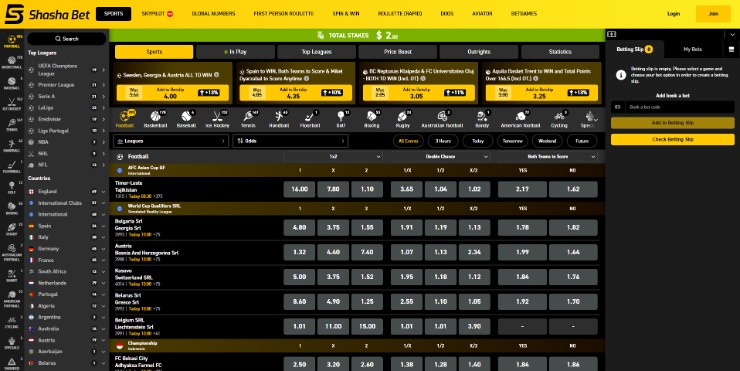Toggle Belgium SRL away odds 15.00
The height and width of the screenshot is (371, 740).
[x=367, y=326]
